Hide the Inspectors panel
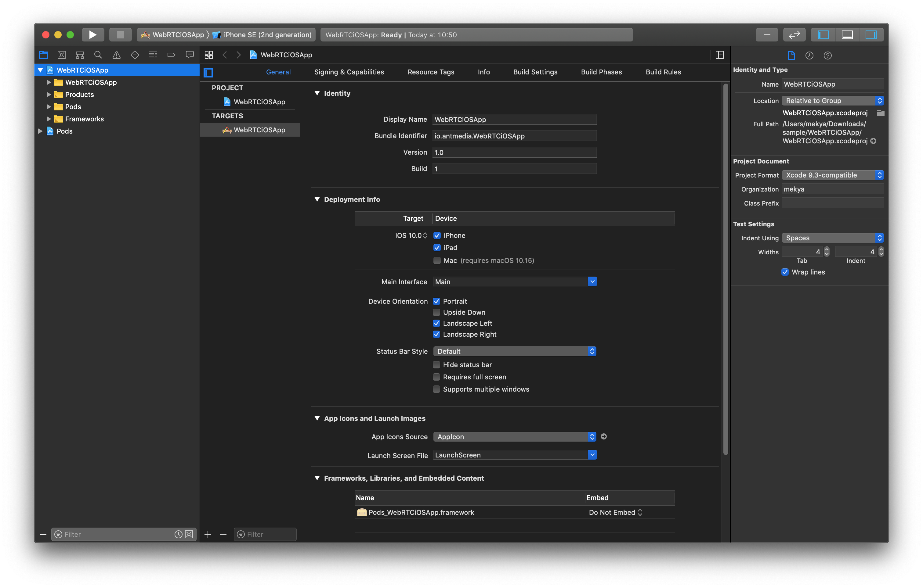Image resolution: width=923 pixels, height=588 pixels. click(871, 35)
